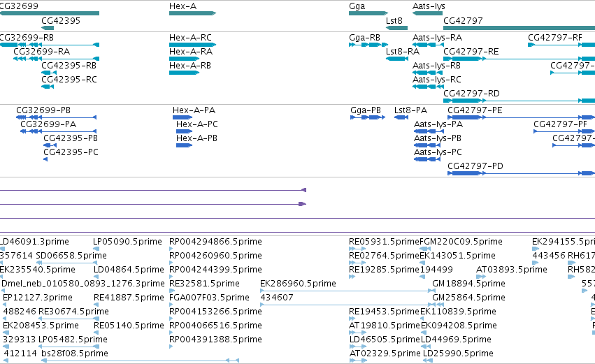Select the CG42395 gene label
The height and width of the screenshot is (364, 595).
point(61,20)
